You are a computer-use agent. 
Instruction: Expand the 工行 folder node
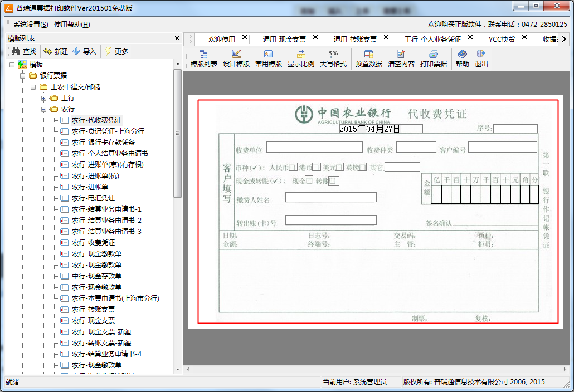pos(44,98)
